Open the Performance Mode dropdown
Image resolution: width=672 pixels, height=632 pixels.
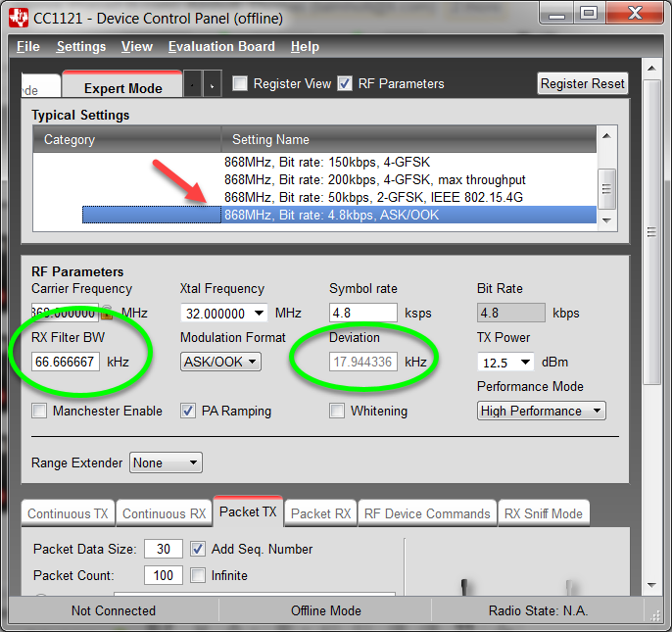click(x=542, y=411)
